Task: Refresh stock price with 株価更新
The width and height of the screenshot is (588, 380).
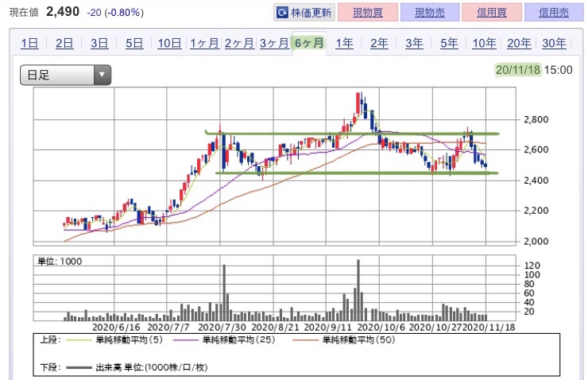Action: tap(304, 13)
